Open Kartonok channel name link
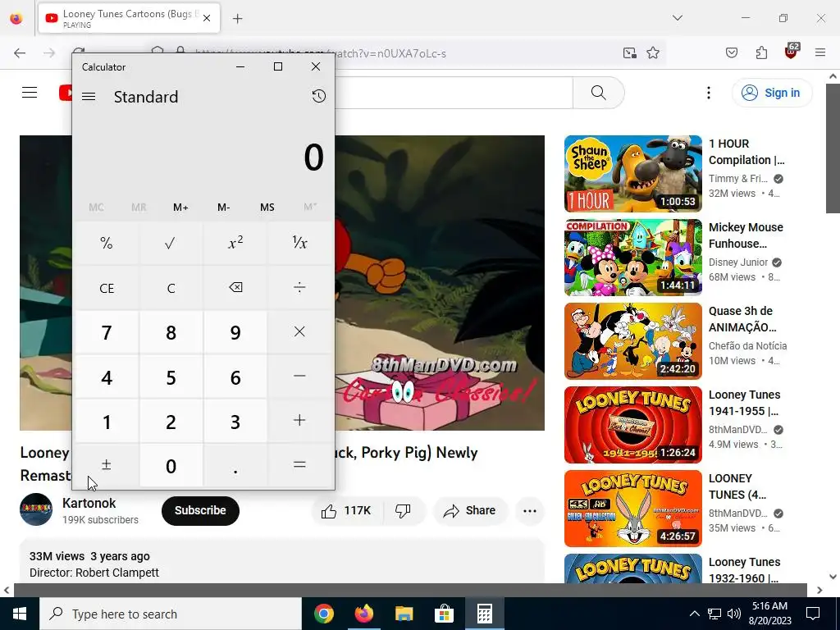Image resolution: width=840 pixels, height=630 pixels. pos(89,503)
